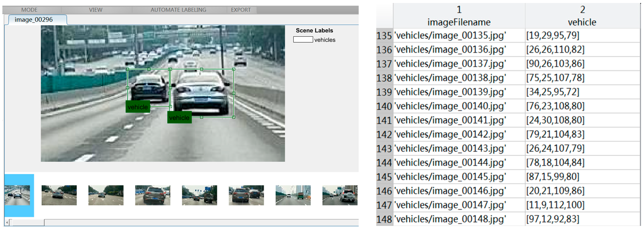This screenshot has height=228, width=644.
Task: Select the vehicle label on the silver car
Action: 179,118
